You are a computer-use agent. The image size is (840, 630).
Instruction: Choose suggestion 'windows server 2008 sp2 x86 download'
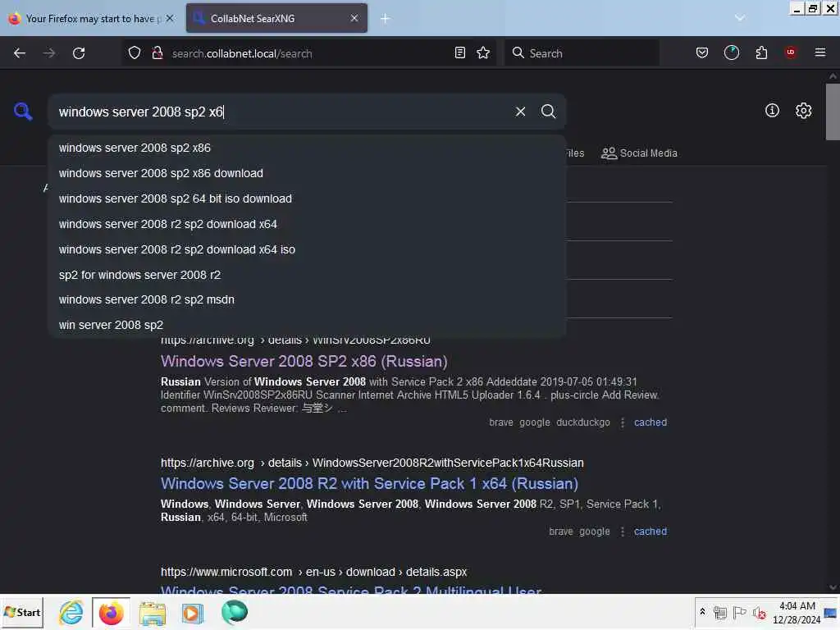(307, 173)
